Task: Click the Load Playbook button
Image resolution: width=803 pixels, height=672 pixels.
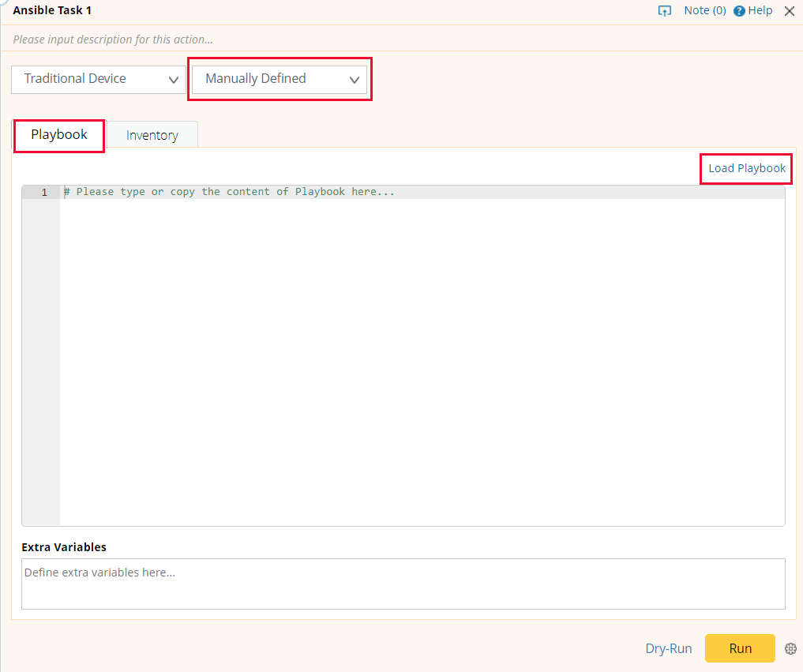Action: [x=745, y=168]
